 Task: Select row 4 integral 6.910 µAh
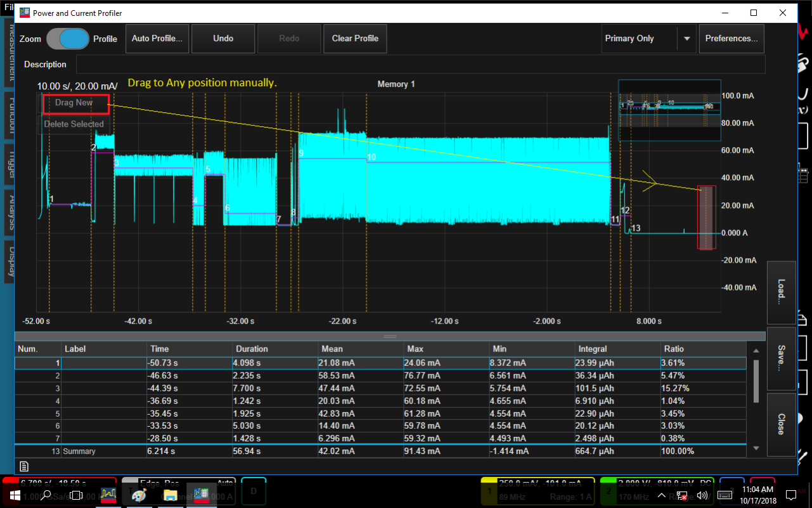click(x=617, y=401)
